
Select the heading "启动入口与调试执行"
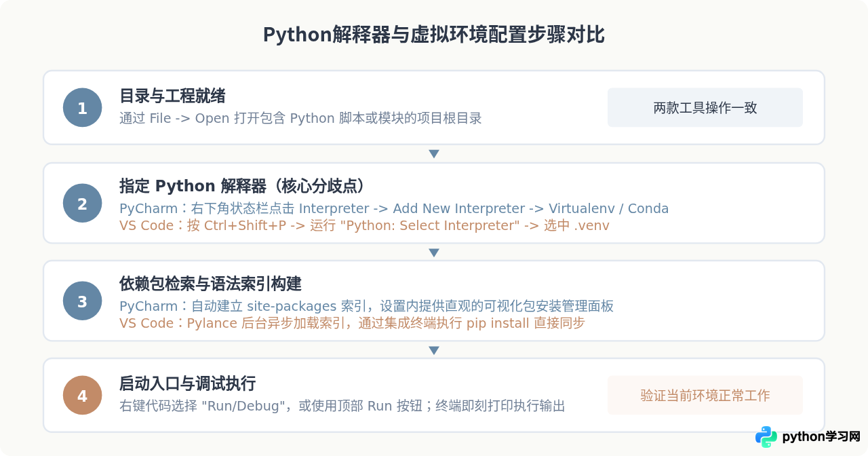187,384
